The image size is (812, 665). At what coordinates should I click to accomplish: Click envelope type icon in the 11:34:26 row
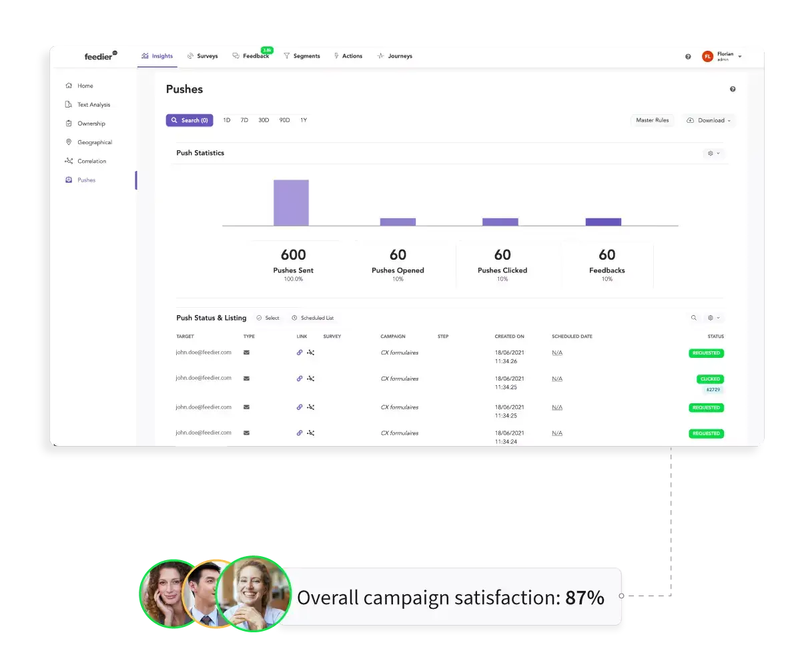coord(246,353)
